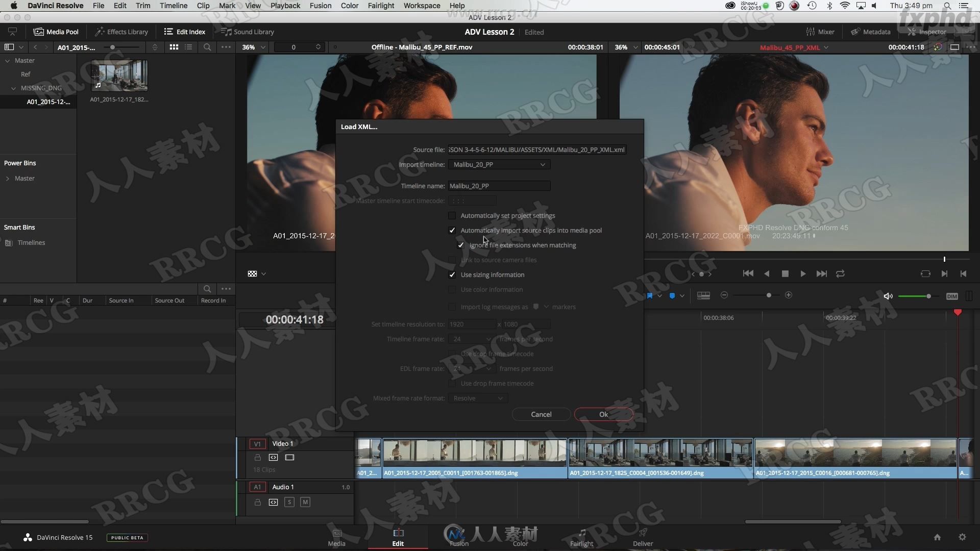The height and width of the screenshot is (551, 980).
Task: Switch to the Color page
Action: [x=520, y=538]
